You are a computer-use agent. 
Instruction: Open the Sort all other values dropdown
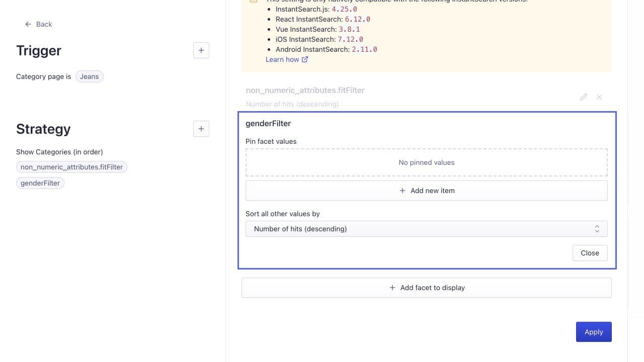tap(427, 229)
